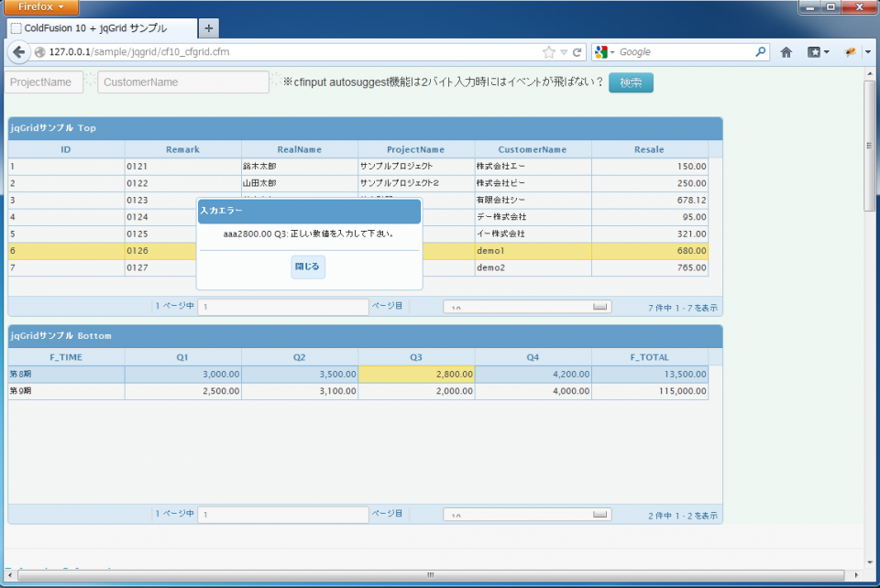Click the CustomerName input field
The height and width of the screenshot is (588, 880).
pyautogui.click(x=183, y=82)
